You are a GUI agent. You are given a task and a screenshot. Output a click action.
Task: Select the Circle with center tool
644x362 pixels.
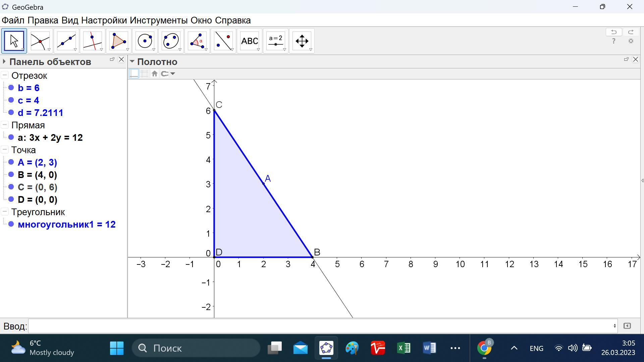point(145,41)
